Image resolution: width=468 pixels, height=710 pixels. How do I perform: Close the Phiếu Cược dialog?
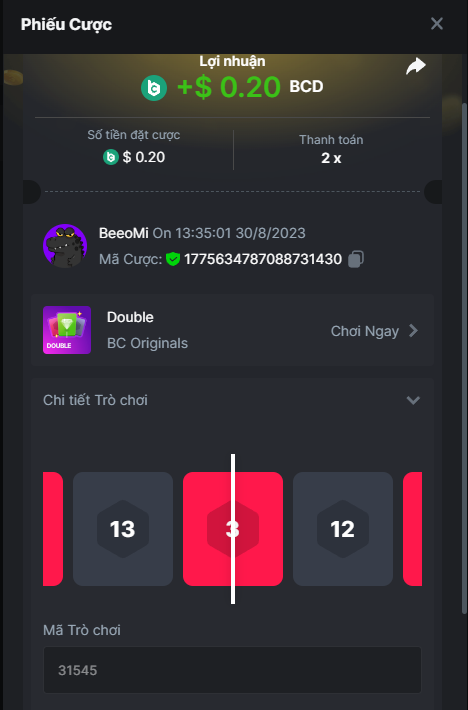[x=437, y=24]
